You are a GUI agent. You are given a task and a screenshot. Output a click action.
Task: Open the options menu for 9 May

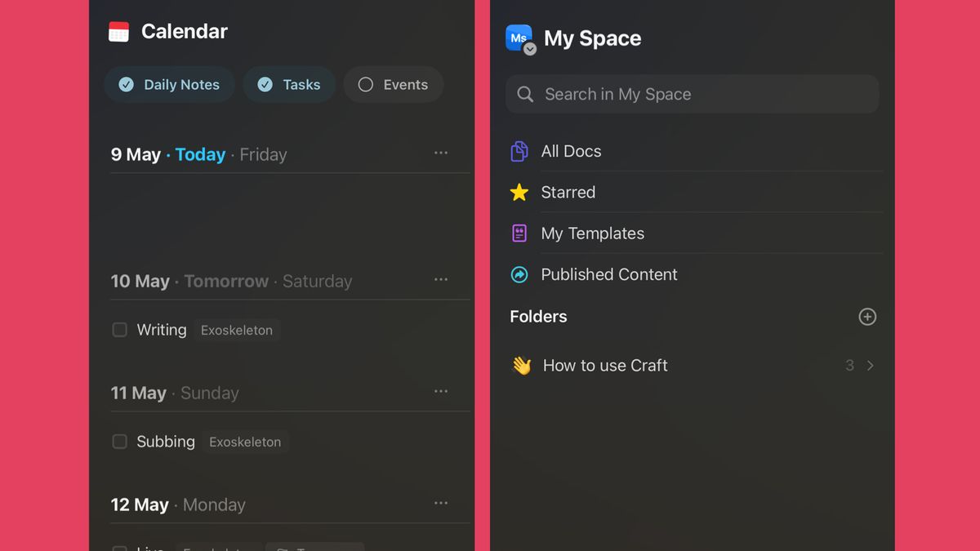(x=441, y=153)
